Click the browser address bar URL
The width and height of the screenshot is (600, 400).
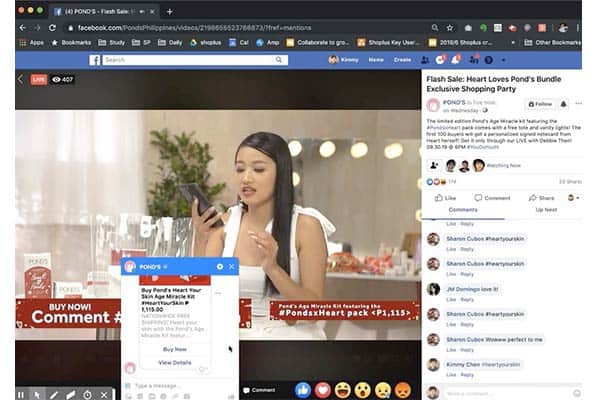pos(194,28)
